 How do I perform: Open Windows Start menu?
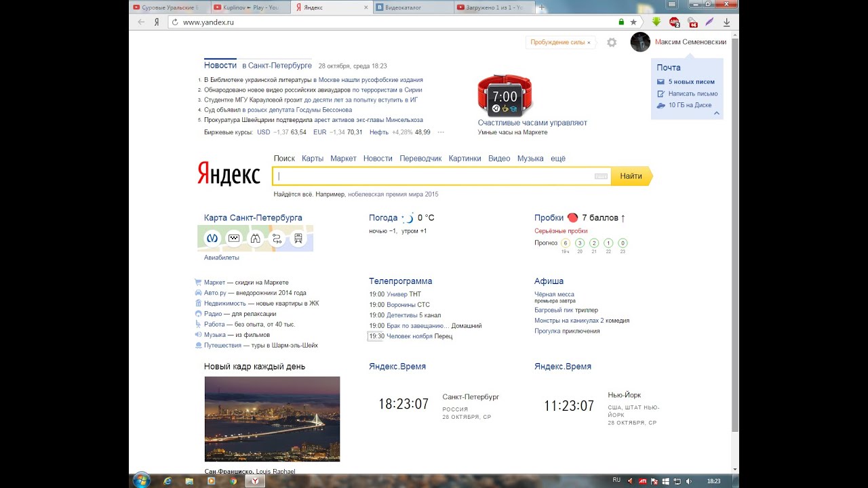[x=142, y=480]
